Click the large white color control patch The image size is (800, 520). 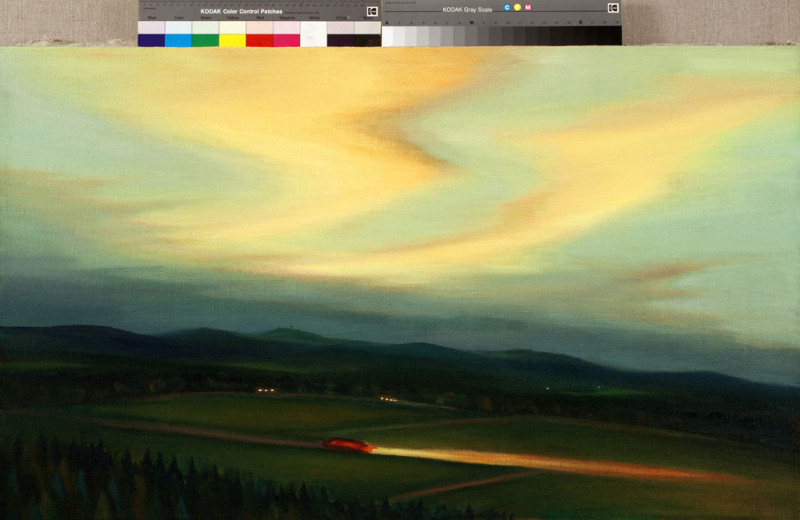tap(313, 34)
